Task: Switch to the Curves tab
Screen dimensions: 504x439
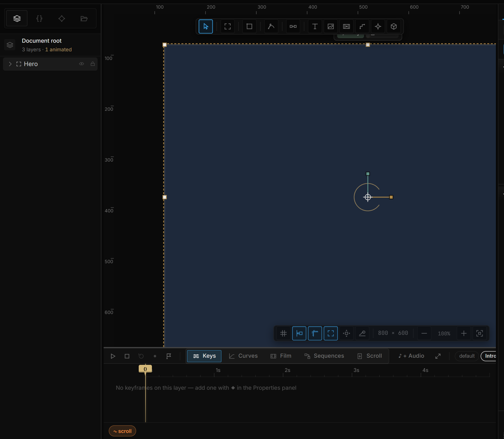Action: pos(243,356)
